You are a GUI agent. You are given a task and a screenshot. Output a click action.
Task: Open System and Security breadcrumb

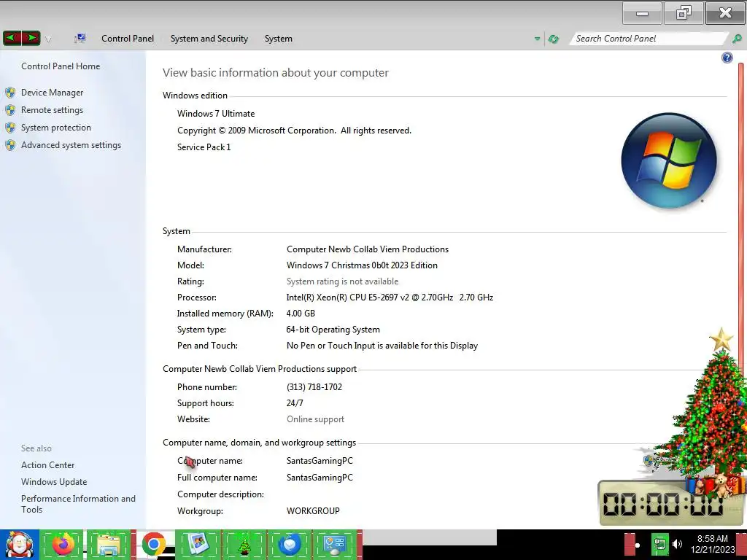[209, 39]
